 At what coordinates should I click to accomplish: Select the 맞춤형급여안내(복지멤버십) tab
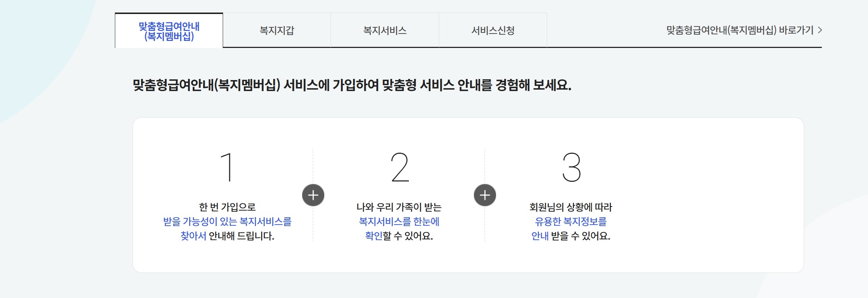[x=169, y=31]
